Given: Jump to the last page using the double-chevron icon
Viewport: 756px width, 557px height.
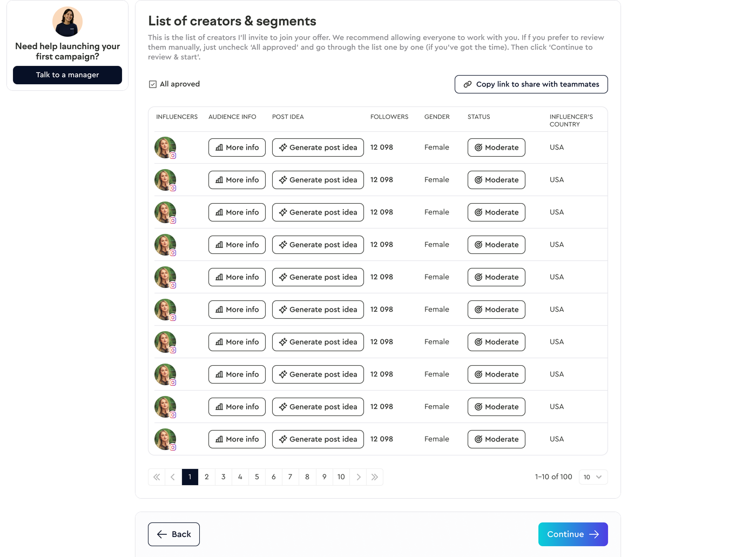Looking at the screenshot, I should coord(375,477).
